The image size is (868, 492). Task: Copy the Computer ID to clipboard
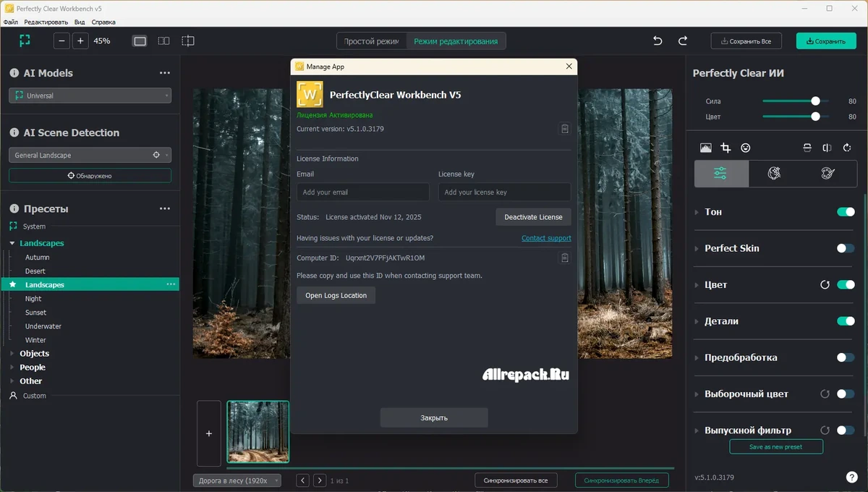[565, 258]
